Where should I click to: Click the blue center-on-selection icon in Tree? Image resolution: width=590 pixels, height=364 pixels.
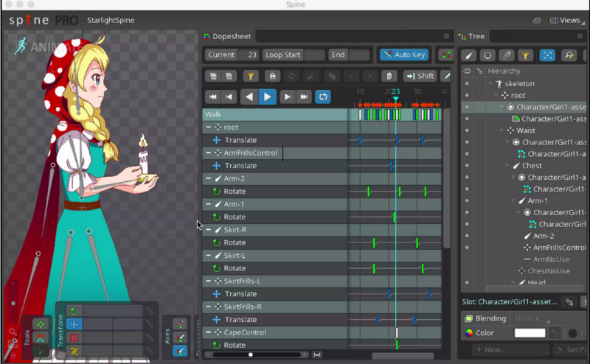coord(547,56)
